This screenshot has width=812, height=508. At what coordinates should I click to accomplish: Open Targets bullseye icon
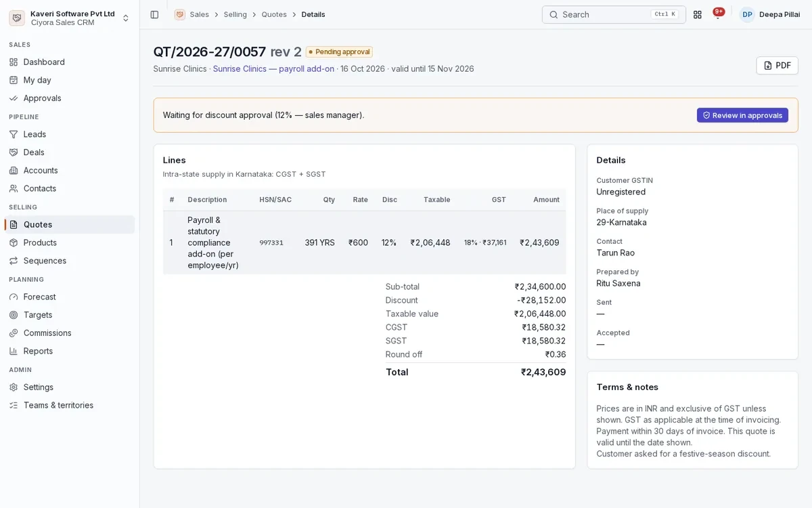click(x=14, y=315)
